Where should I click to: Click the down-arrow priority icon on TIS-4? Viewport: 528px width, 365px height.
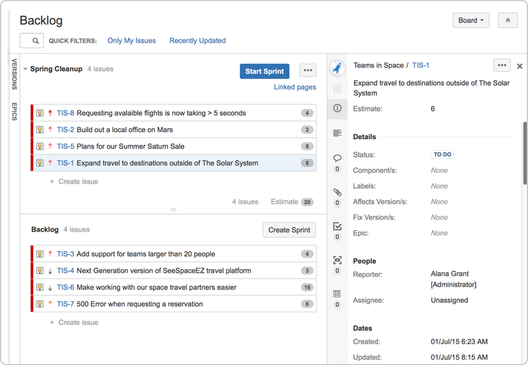pyautogui.click(x=50, y=271)
